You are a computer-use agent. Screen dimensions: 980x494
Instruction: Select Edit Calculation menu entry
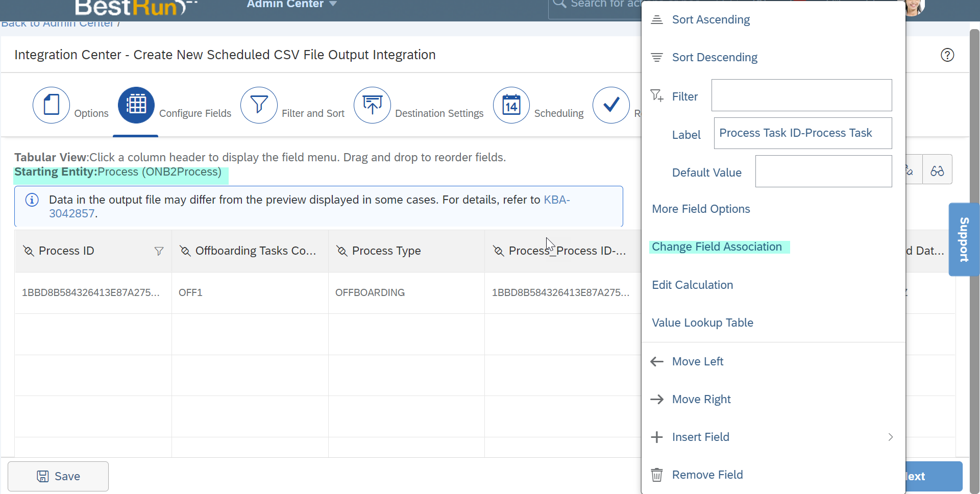coord(692,285)
